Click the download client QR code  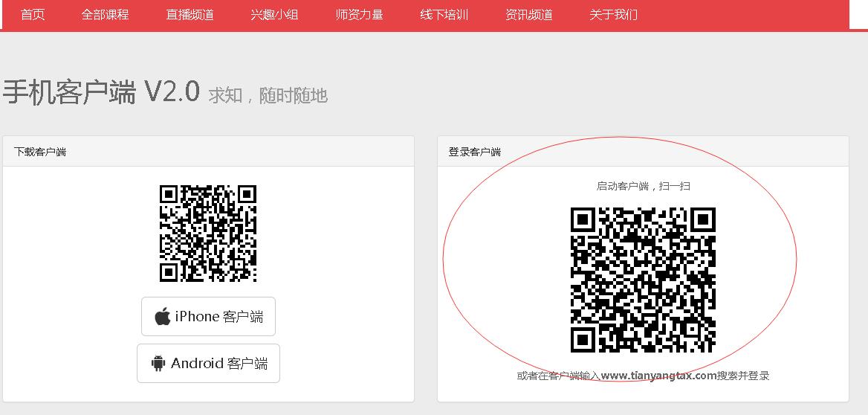(208, 234)
